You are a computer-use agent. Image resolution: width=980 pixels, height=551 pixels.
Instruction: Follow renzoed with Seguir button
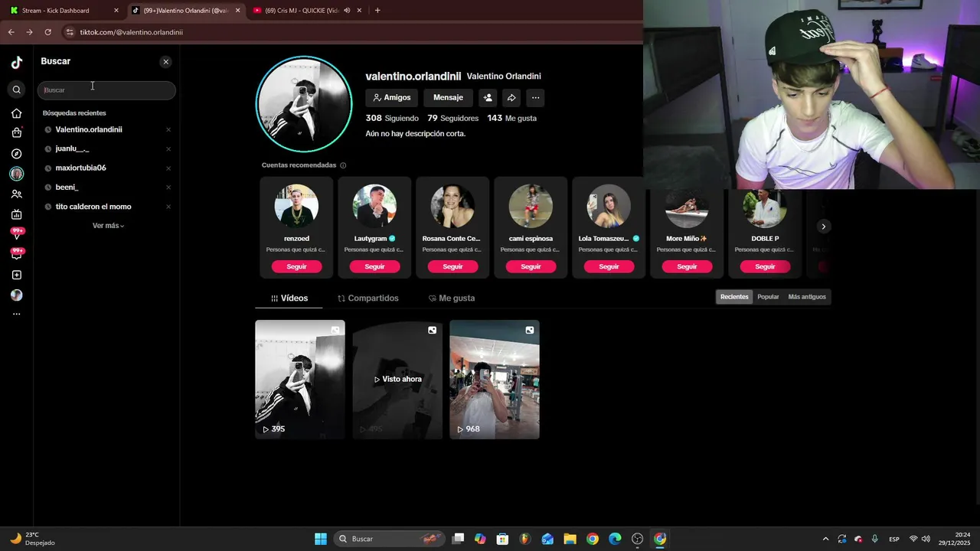(x=296, y=266)
